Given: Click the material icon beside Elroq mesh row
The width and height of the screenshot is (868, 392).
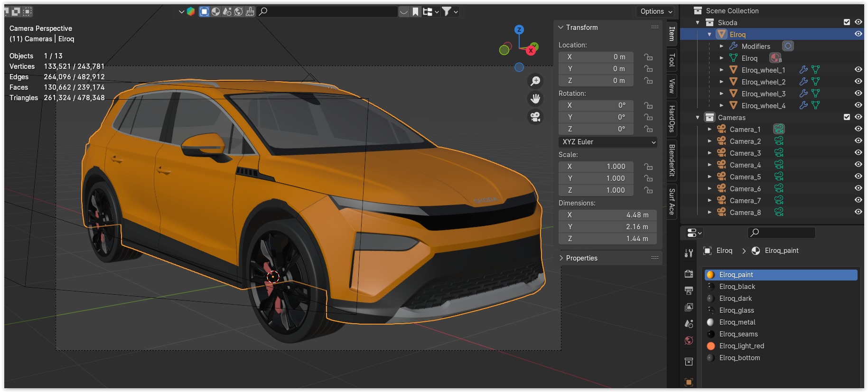Looking at the screenshot, I should tap(775, 58).
